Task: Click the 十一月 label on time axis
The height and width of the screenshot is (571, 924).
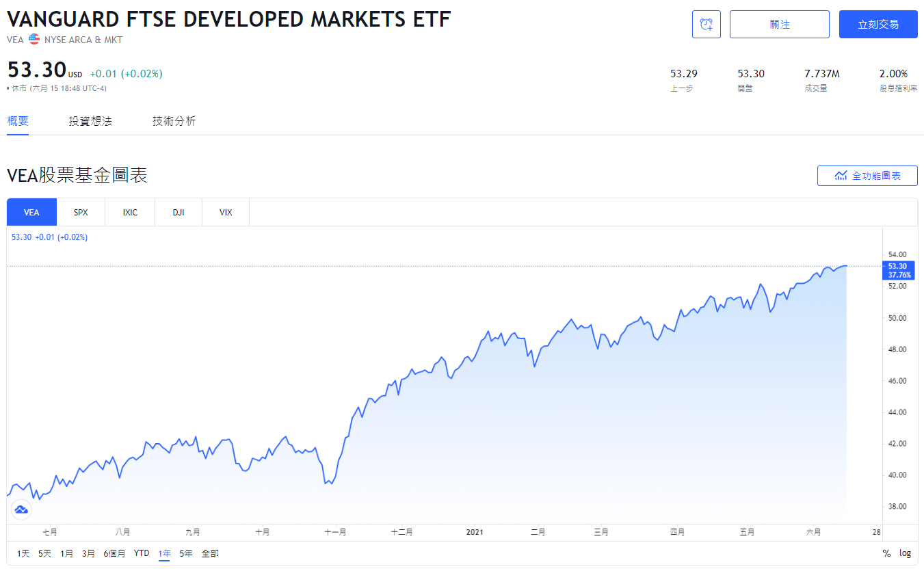Action: pos(335,532)
